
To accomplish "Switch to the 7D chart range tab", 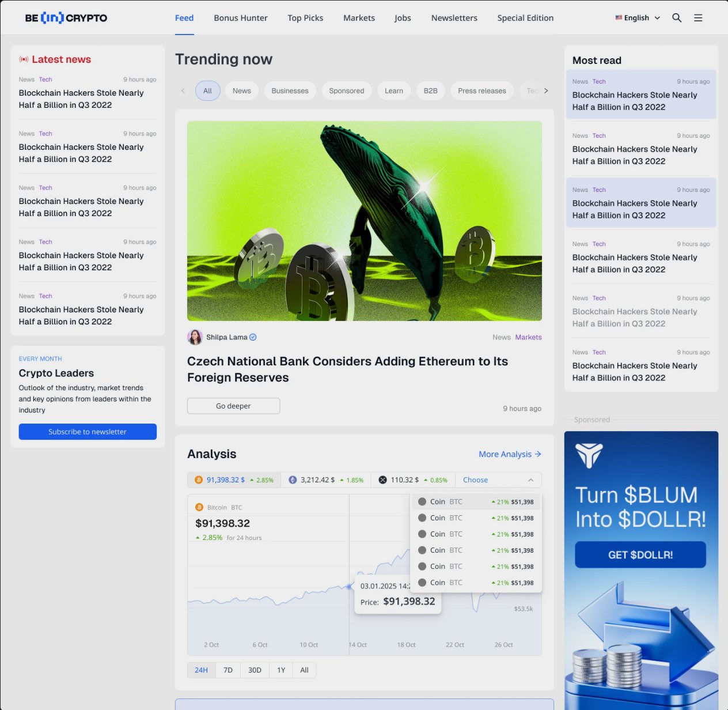I will [228, 670].
